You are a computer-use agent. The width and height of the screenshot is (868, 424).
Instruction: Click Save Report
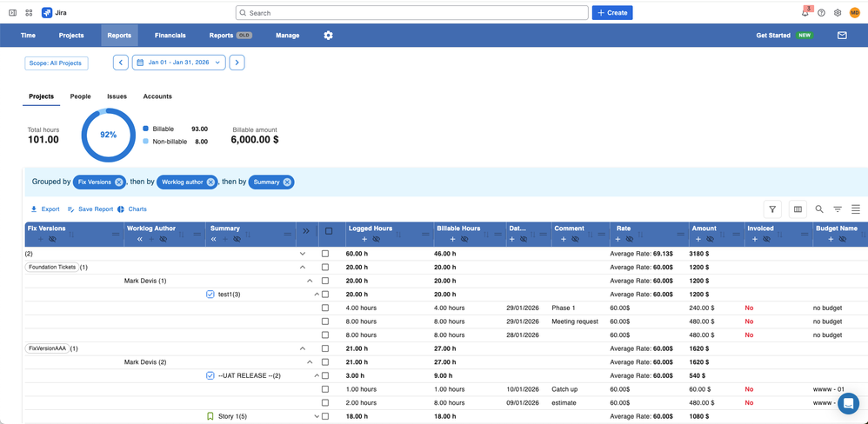point(90,209)
